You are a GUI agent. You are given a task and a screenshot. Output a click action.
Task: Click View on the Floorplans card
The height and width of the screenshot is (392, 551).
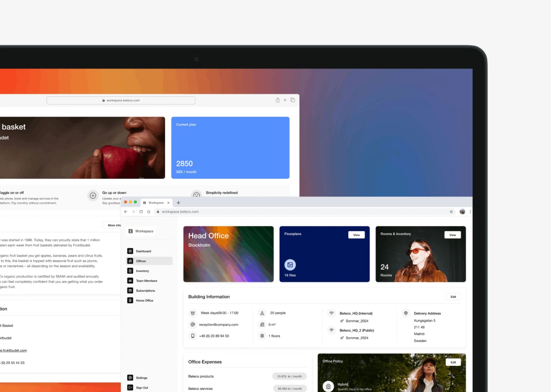pos(356,235)
